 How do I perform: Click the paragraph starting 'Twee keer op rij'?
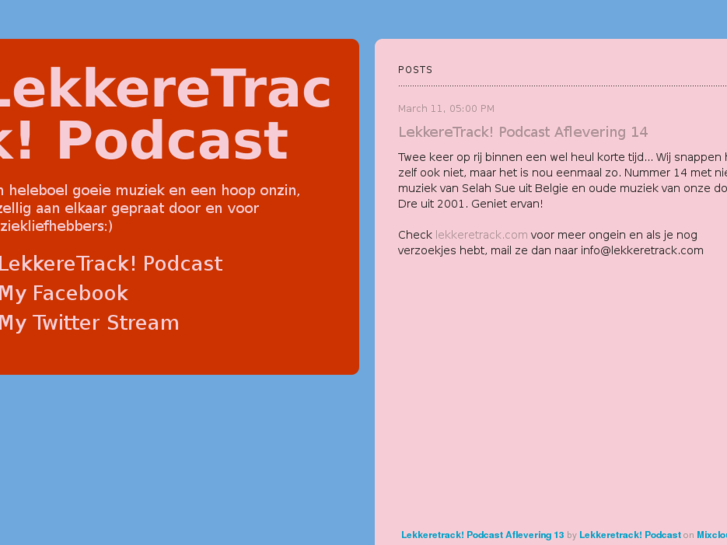point(562,180)
